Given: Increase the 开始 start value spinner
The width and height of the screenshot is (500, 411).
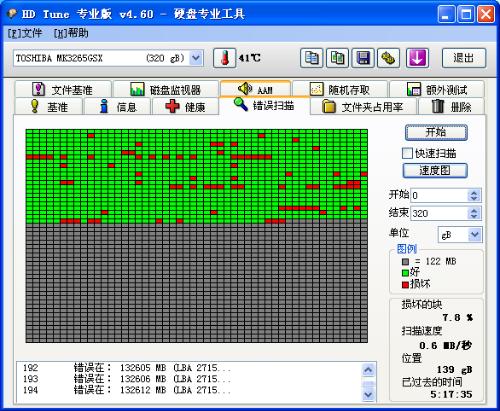Looking at the screenshot, I should click(x=474, y=192).
